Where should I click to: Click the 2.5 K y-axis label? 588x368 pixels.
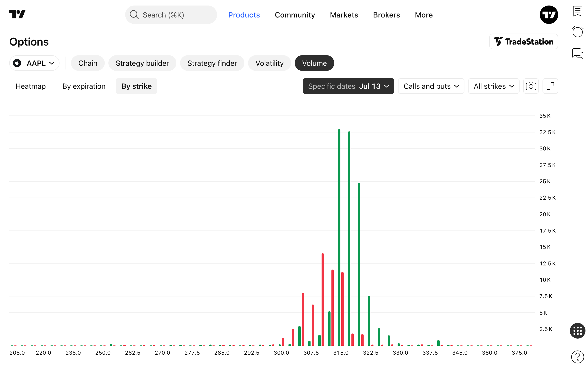click(x=546, y=329)
